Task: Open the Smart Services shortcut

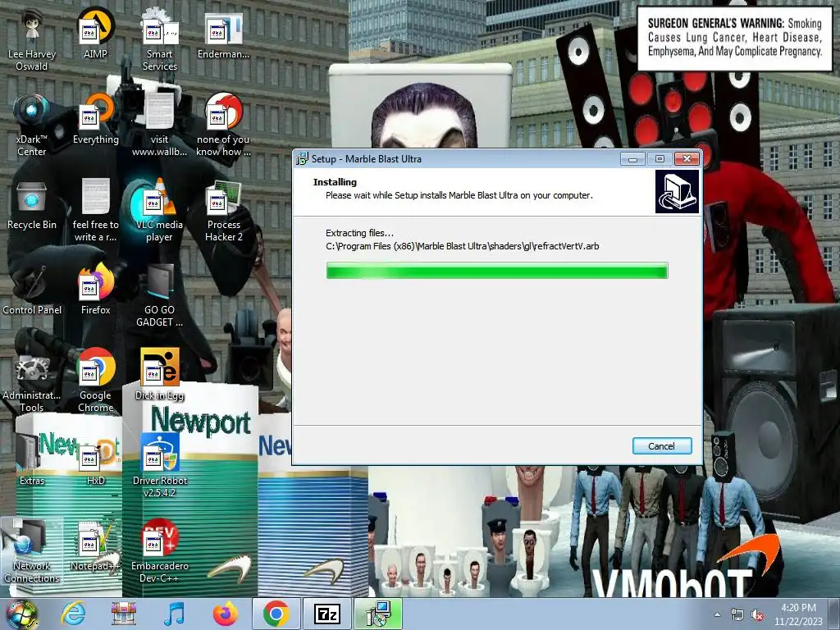Action: click(x=160, y=40)
